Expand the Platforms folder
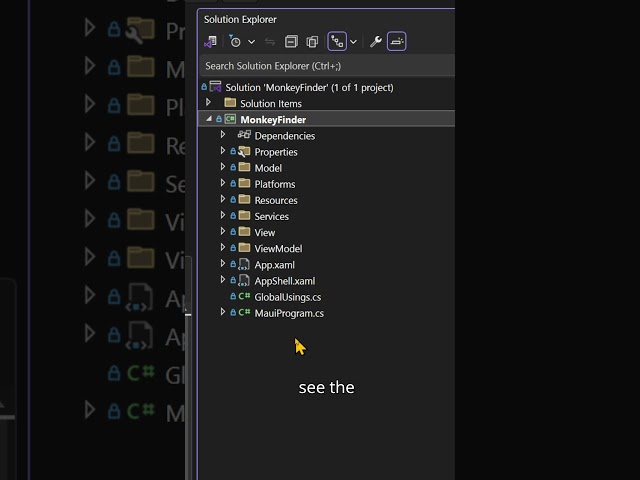 pyautogui.click(x=223, y=183)
